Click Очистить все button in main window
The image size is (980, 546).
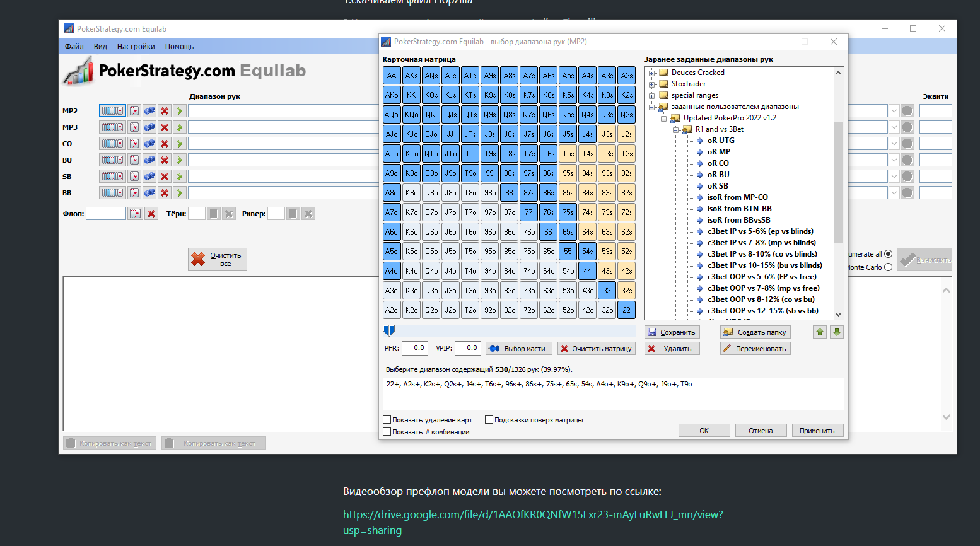click(x=218, y=260)
